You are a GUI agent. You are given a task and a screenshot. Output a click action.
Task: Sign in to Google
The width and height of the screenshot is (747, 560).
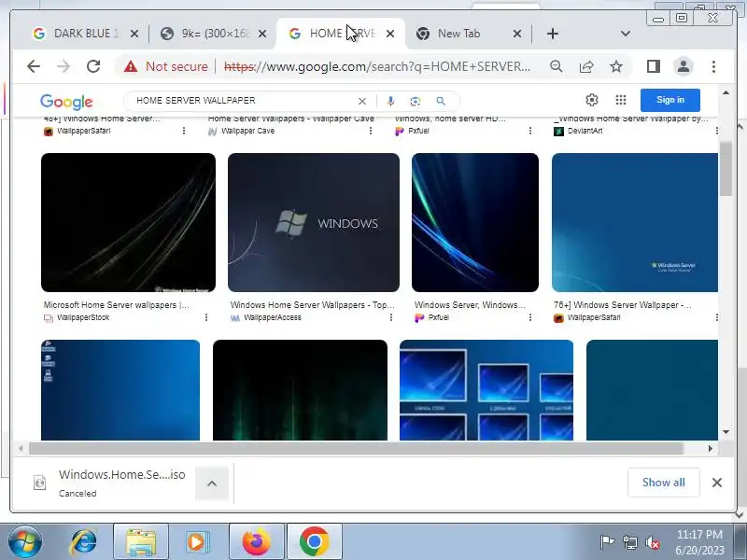pos(669,100)
